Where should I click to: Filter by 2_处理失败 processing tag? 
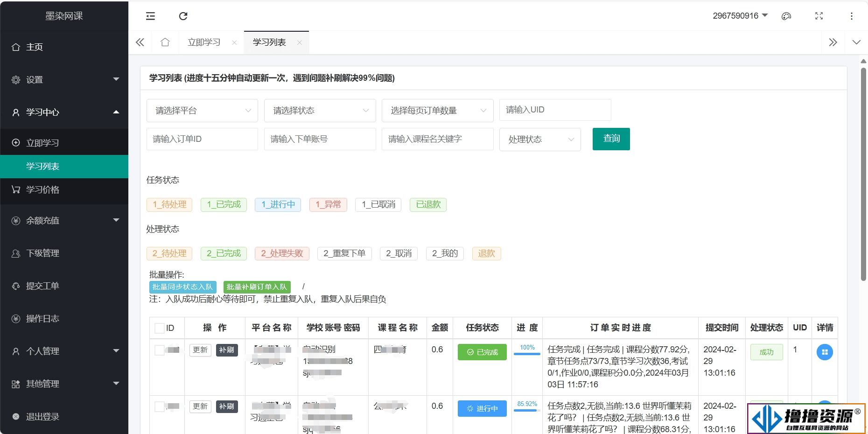point(282,253)
